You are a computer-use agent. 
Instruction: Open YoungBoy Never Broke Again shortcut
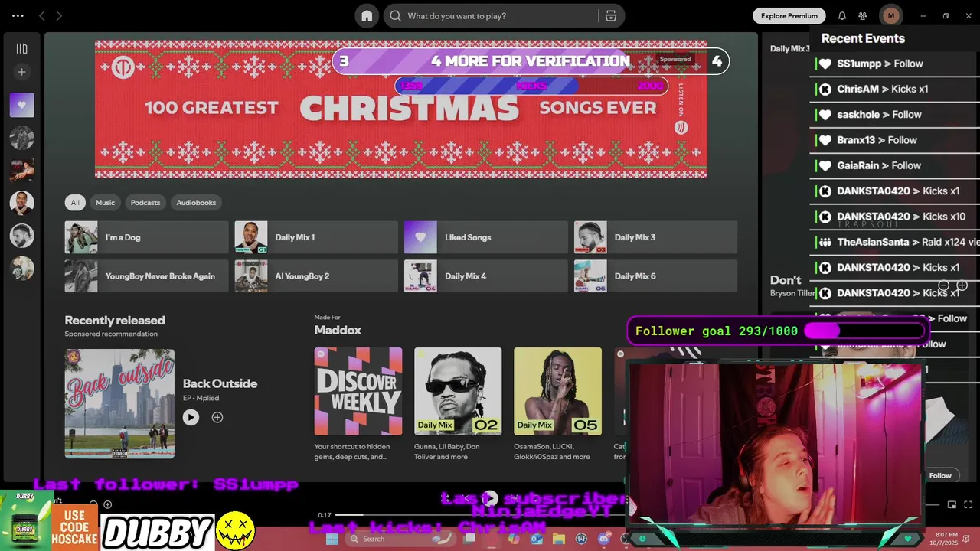coord(146,276)
